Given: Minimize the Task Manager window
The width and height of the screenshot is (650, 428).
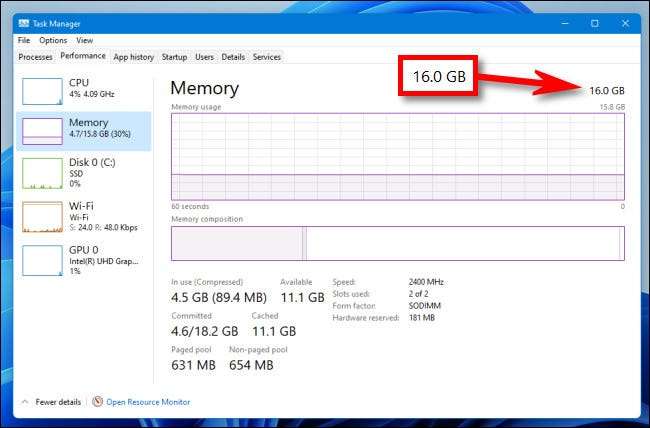Looking at the screenshot, I should [x=565, y=23].
